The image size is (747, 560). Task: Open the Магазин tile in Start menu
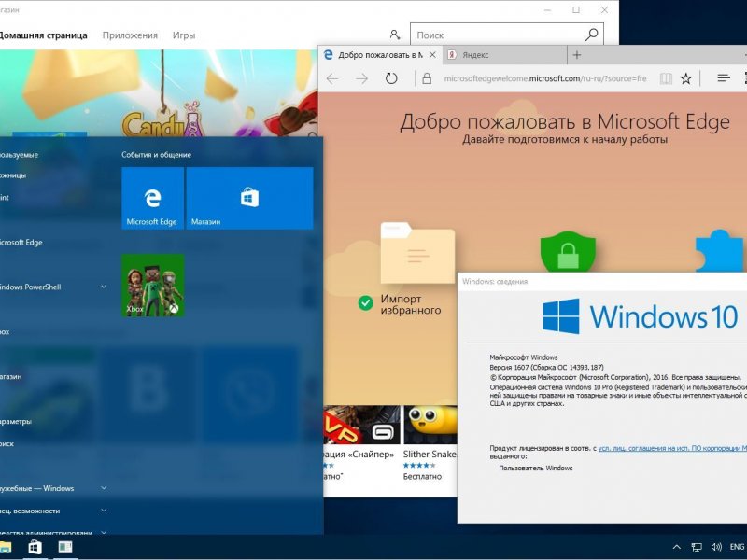tap(249, 198)
